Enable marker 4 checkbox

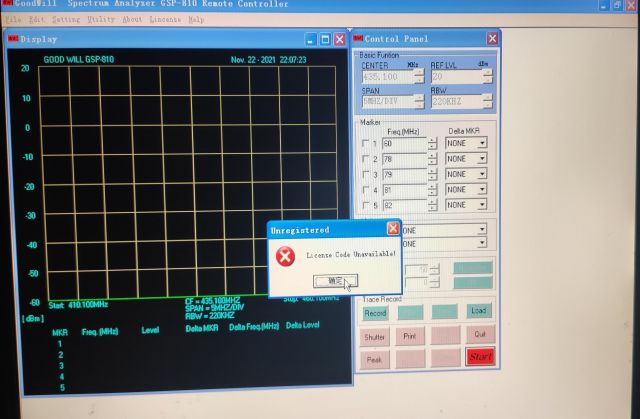(x=366, y=190)
